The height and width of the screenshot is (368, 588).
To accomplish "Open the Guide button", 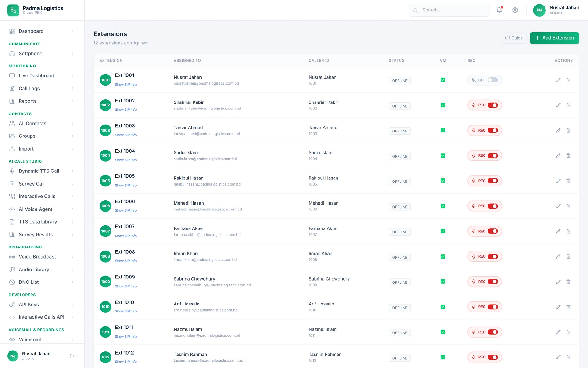I will click(x=514, y=38).
